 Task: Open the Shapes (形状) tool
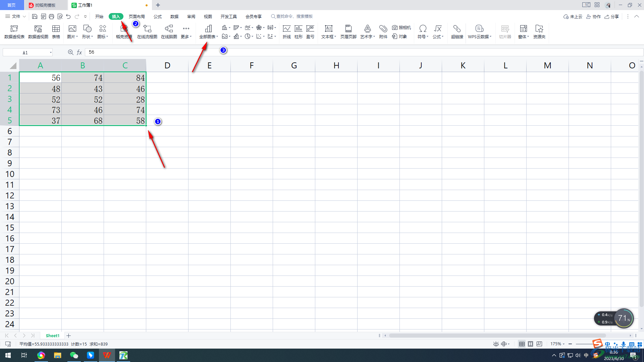(87, 32)
